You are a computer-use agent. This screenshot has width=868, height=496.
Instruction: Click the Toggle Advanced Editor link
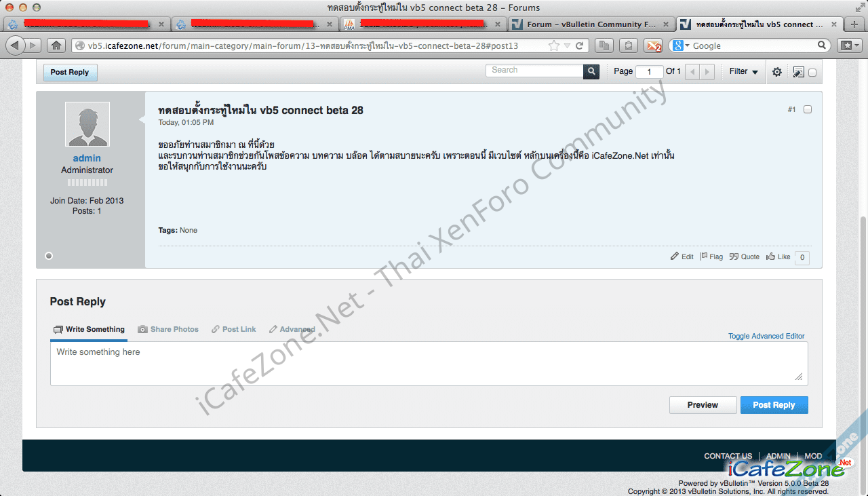(766, 336)
